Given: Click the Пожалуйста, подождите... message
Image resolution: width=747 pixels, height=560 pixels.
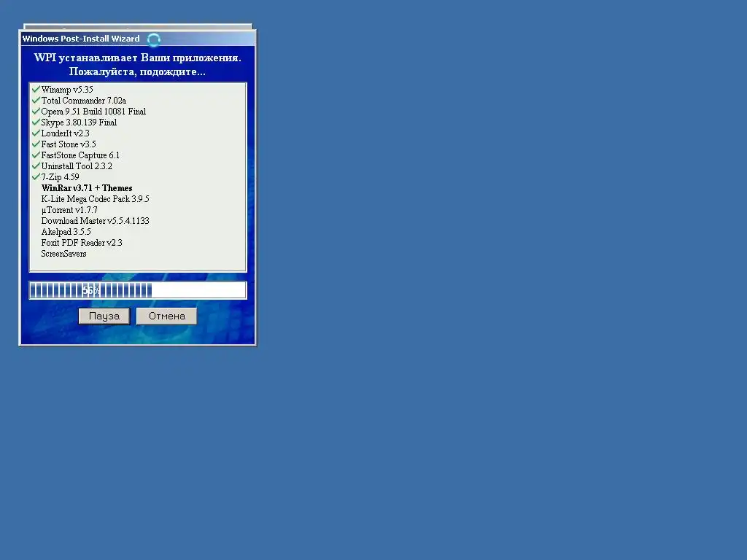Looking at the screenshot, I should 137,72.
